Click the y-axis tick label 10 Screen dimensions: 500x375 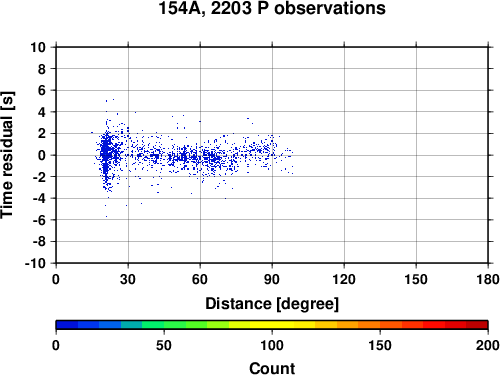coord(38,47)
